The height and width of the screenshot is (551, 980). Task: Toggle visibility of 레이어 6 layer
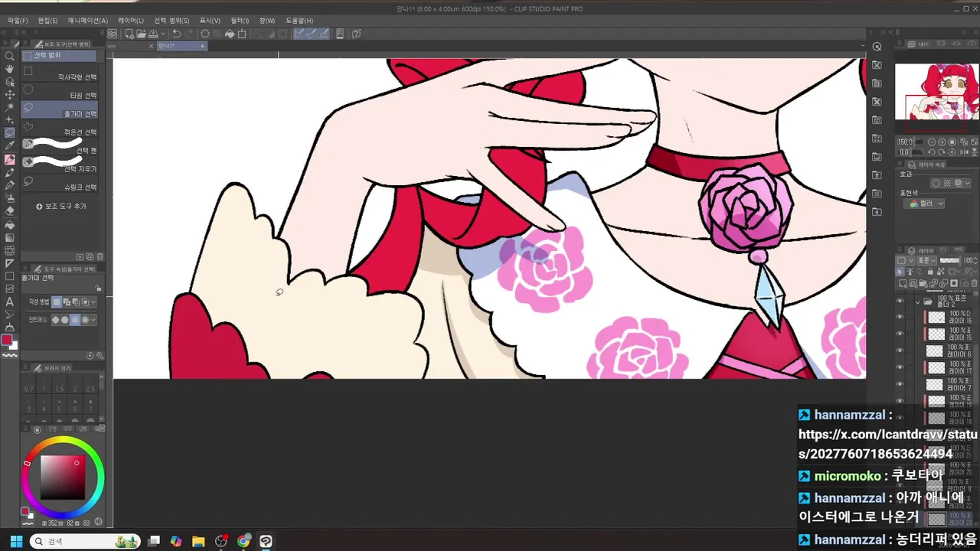coord(900,350)
